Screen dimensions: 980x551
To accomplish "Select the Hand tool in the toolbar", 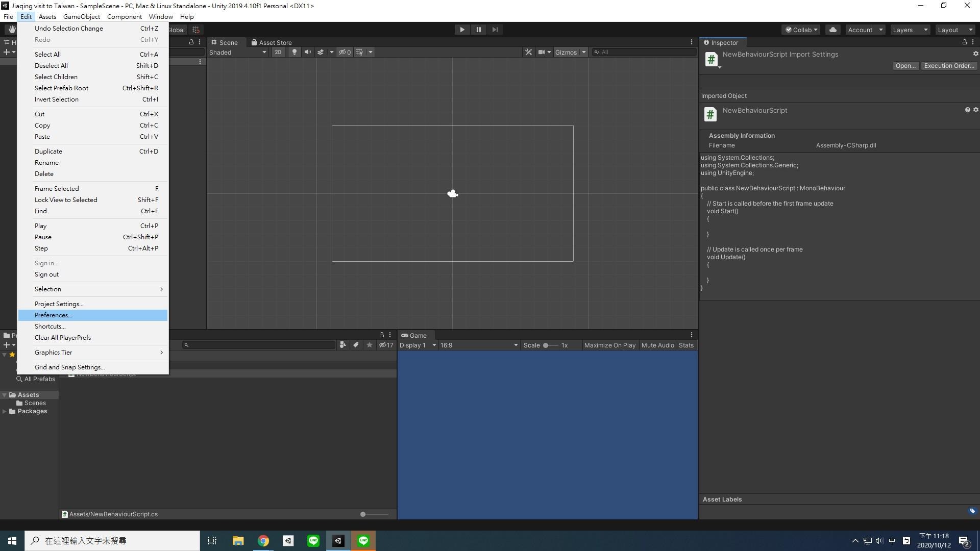I will (x=11, y=30).
